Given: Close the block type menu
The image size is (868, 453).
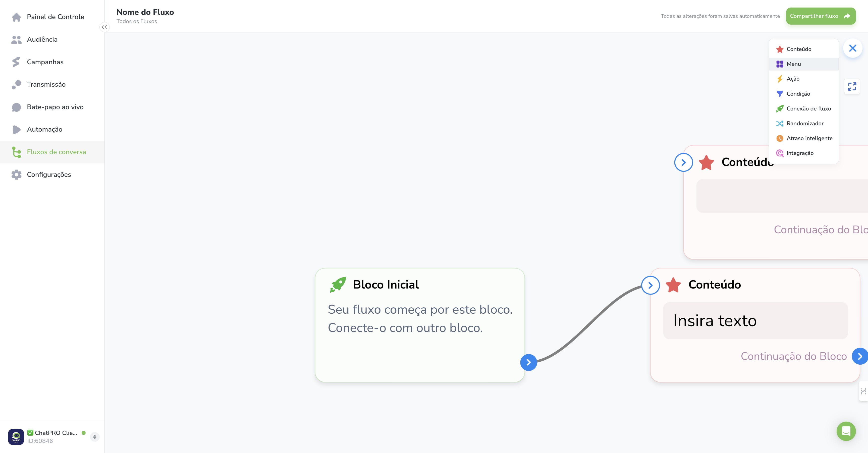Looking at the screenshot, I should coord(852,48).
